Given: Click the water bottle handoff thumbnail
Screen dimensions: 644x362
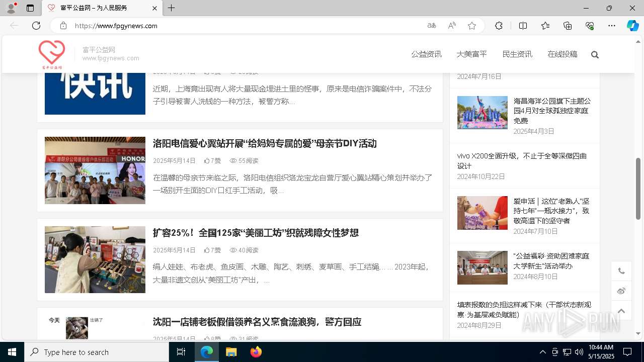Looking at the screenshot, I should [482, 213].
